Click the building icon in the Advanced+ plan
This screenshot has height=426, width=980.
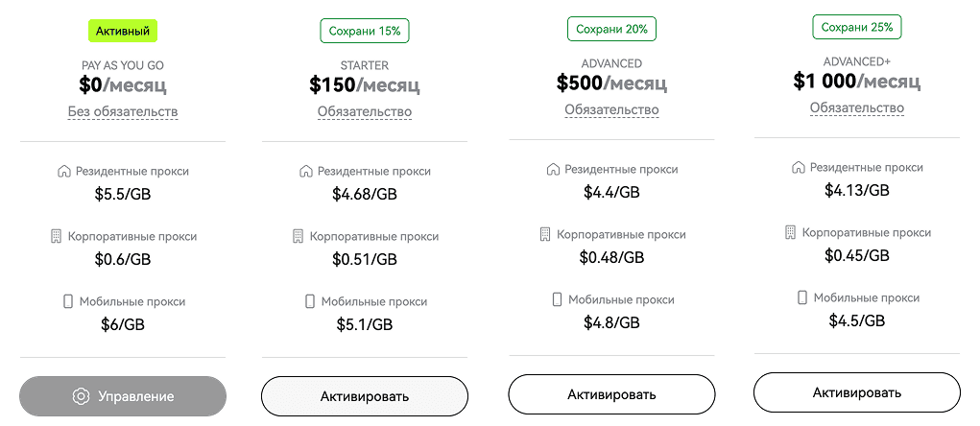pos(791,232)
